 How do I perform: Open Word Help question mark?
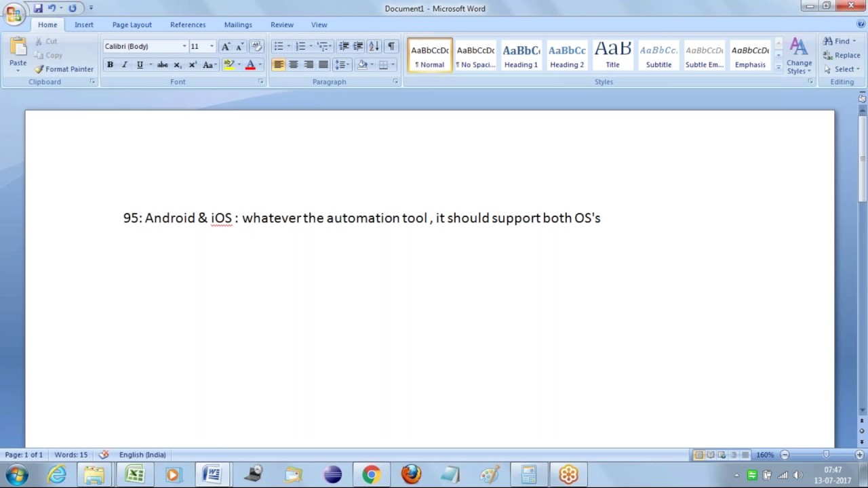pos(861,24)
